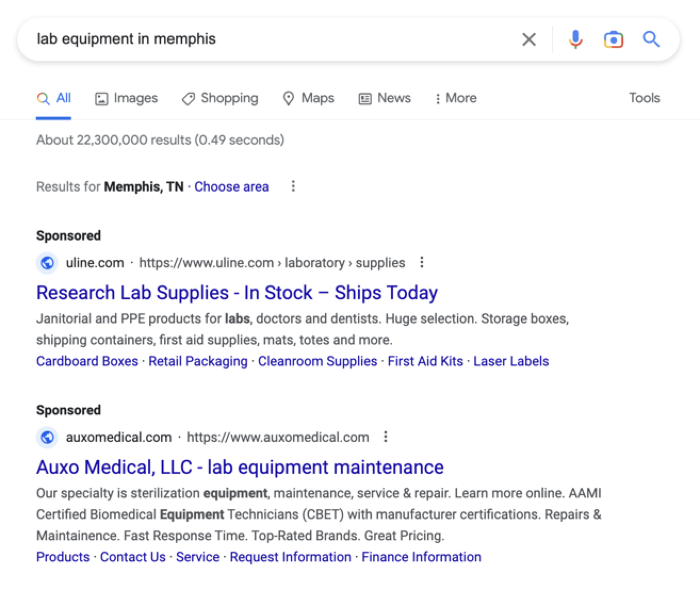Select the All results tab

tap(54, 99)
